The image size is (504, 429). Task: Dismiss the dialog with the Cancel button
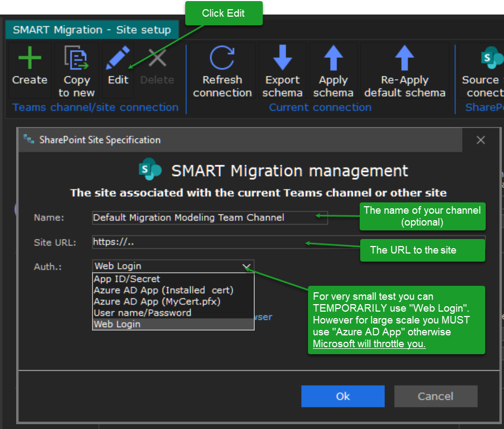(436, 396)
